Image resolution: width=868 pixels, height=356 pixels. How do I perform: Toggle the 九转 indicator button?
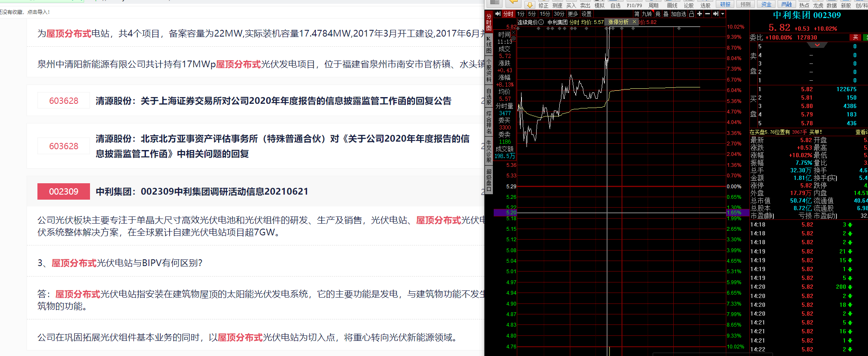[x=647, y=14]
